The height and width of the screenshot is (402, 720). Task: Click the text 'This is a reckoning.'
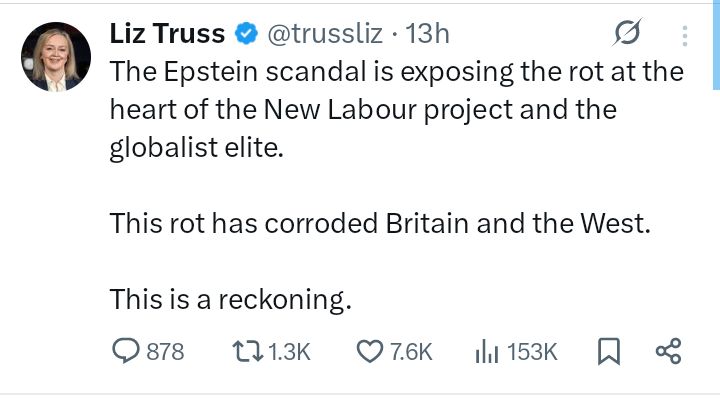coord(231,298)
